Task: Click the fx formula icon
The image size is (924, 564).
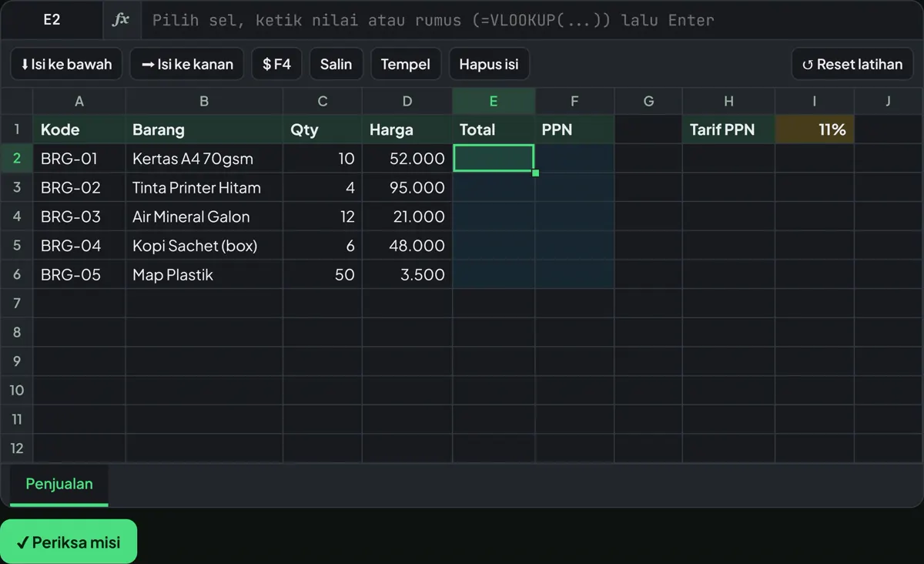Action: point(122,20)
